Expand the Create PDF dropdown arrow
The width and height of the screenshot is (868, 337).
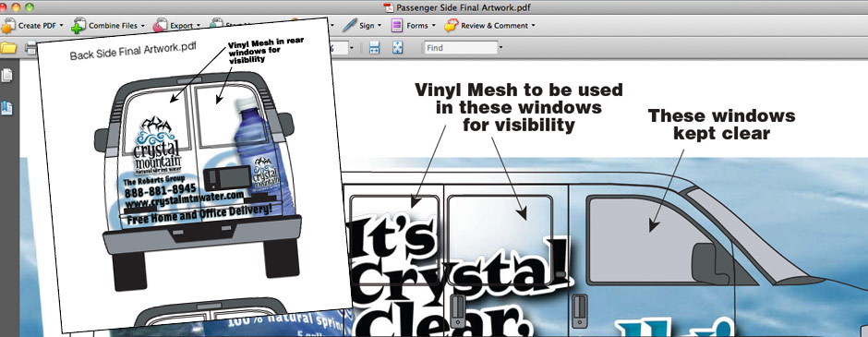[x=61, y=26]
